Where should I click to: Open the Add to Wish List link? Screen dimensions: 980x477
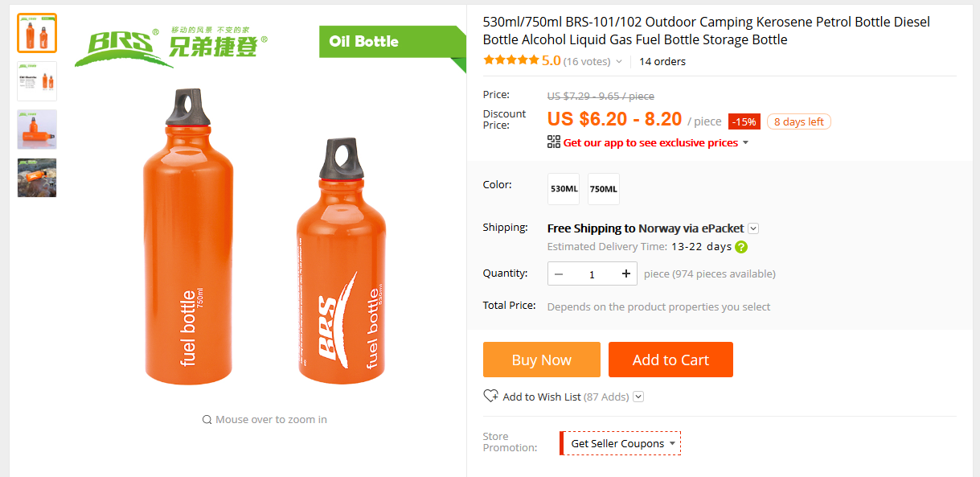[x=541, y=397]
